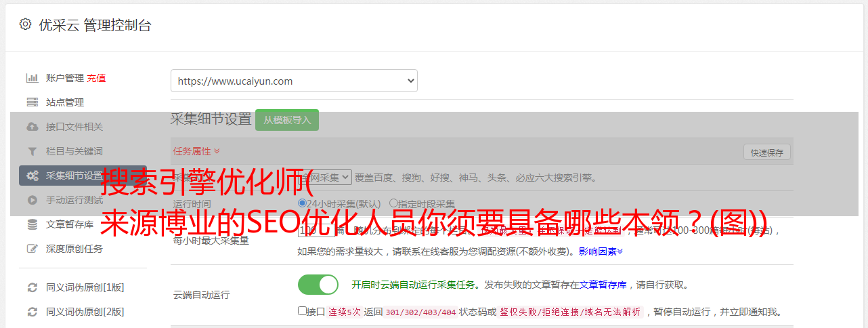Open the https://www.ucaiyun.com site dropdown
Screen dimensions: 868x328
coord(294,81)
